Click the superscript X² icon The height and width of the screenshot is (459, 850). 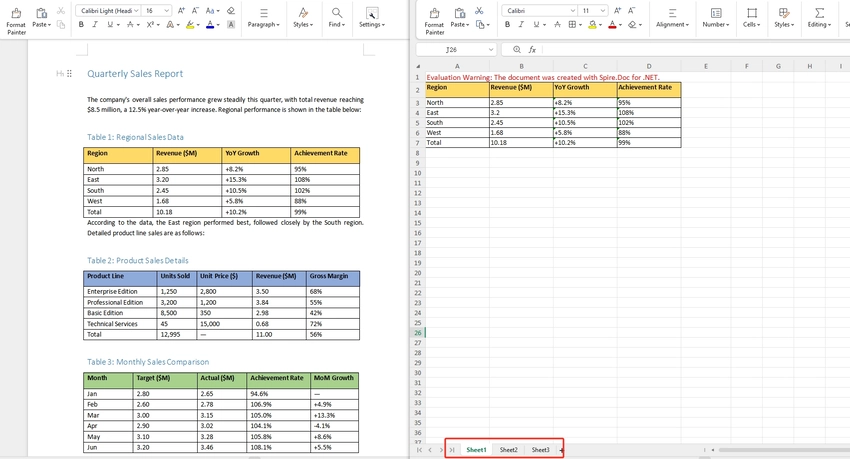(150, 24)
